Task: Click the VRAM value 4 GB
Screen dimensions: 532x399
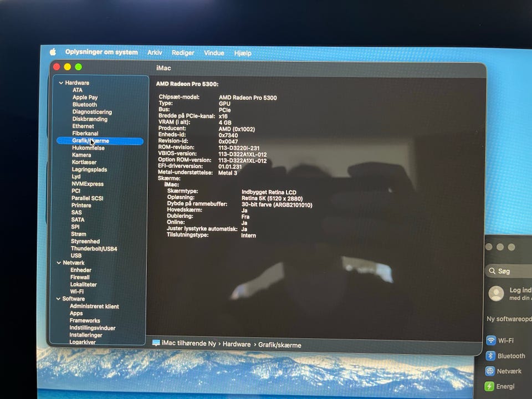Action: click(225, 123)
